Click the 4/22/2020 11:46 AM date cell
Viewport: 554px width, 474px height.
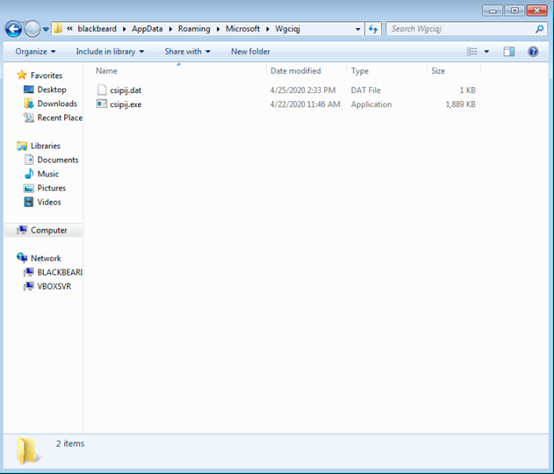(305, 105)
